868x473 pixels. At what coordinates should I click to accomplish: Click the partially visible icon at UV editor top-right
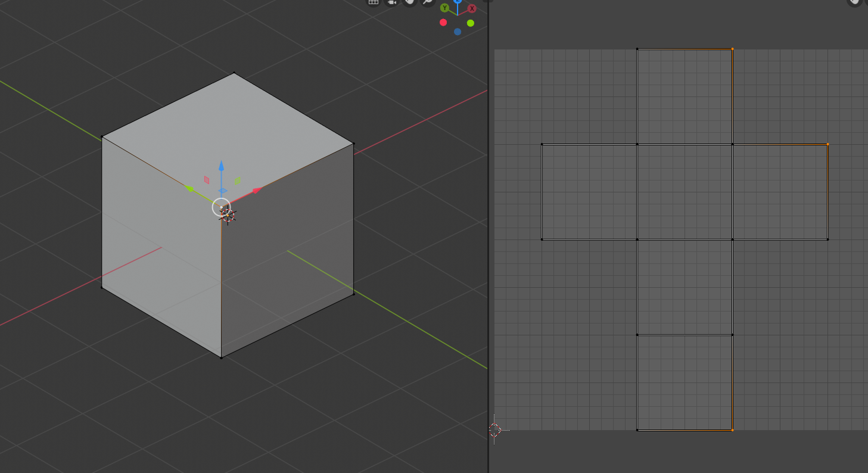pos(867,2)
